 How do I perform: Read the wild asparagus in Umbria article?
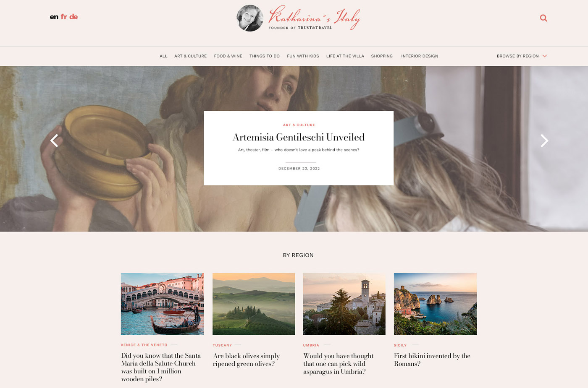tap(339, 364)
